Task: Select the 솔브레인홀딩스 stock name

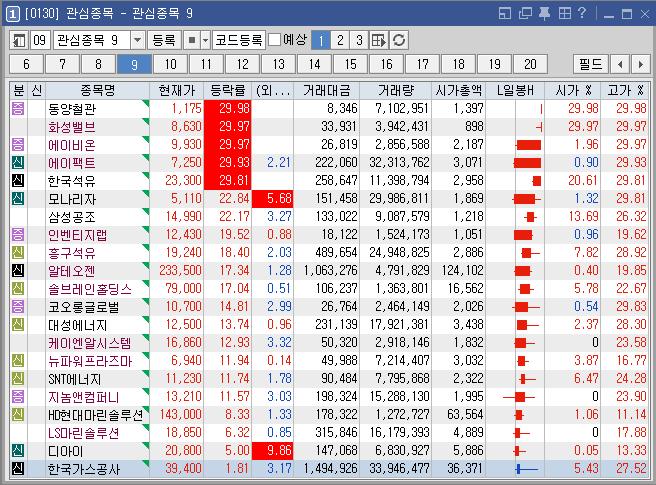Action: (90, 289)
